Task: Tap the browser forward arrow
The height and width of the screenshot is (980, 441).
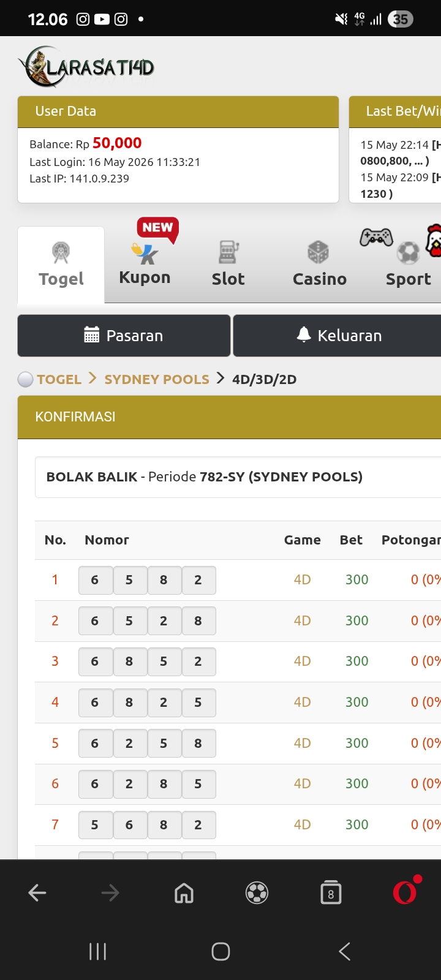Action: click(x=110, y=893)
